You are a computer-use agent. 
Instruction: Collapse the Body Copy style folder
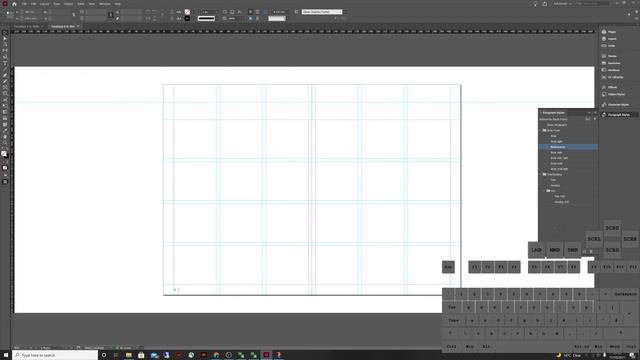tap(540, 131)
